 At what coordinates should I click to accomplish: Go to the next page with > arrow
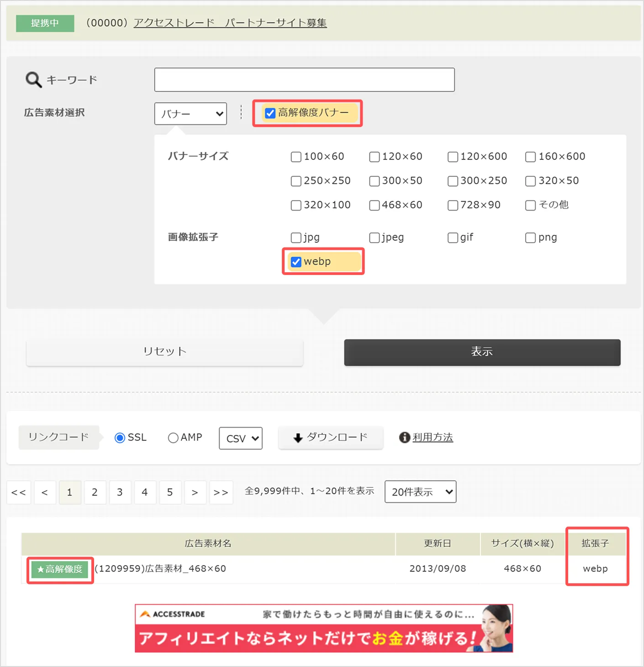[x=195, y=492]
